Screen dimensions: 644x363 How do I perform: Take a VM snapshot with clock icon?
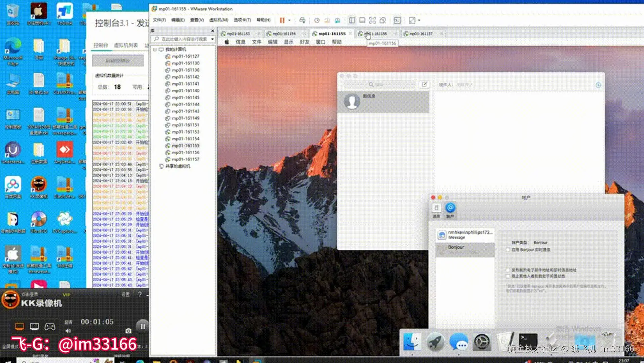(x=317, y=21)
